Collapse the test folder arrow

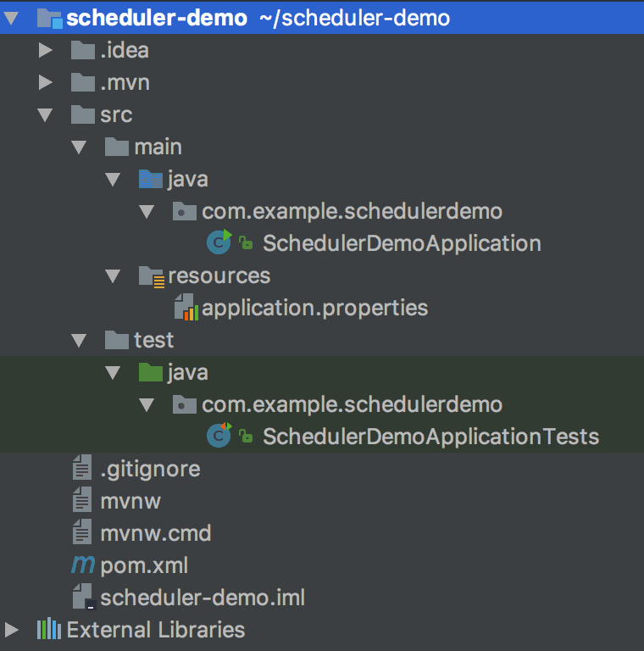[79, 340]
